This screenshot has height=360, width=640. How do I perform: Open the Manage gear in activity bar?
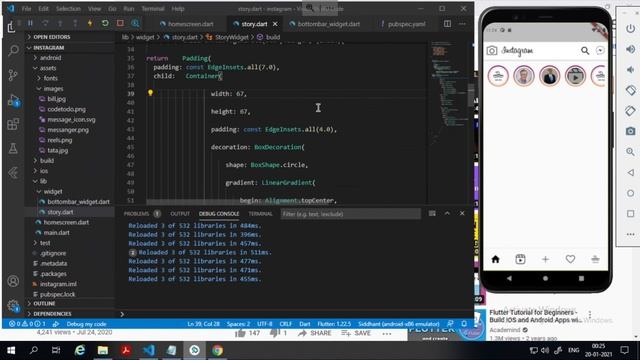(13, 305)
